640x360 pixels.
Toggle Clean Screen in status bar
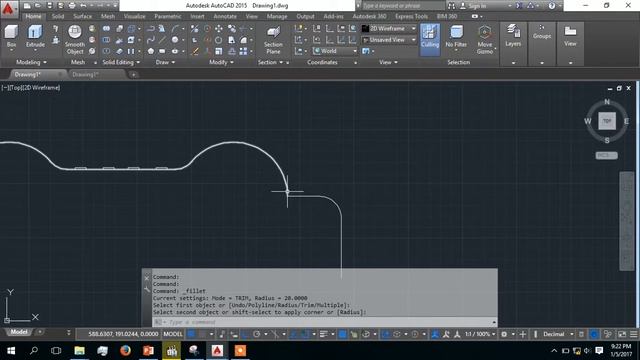[x=622, y=334]
